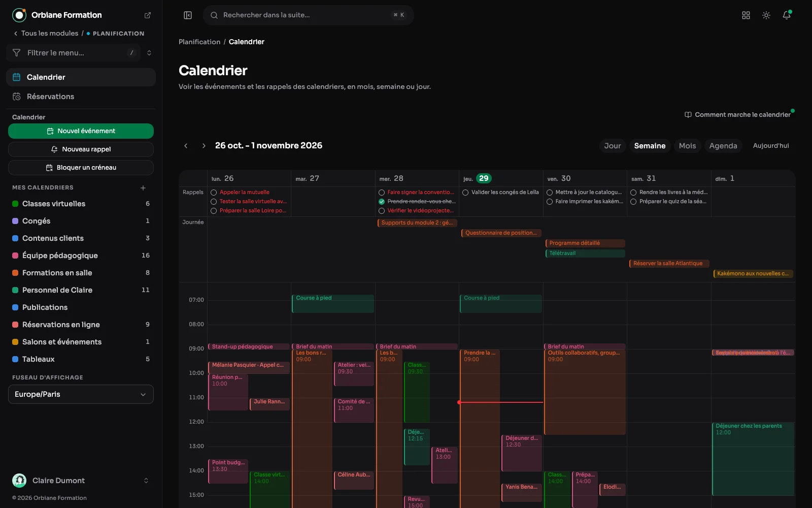Click Nouveau rappel button
The height and width of the screenshot is (508, 812).
pyautogui.click(x=81, y=149)
